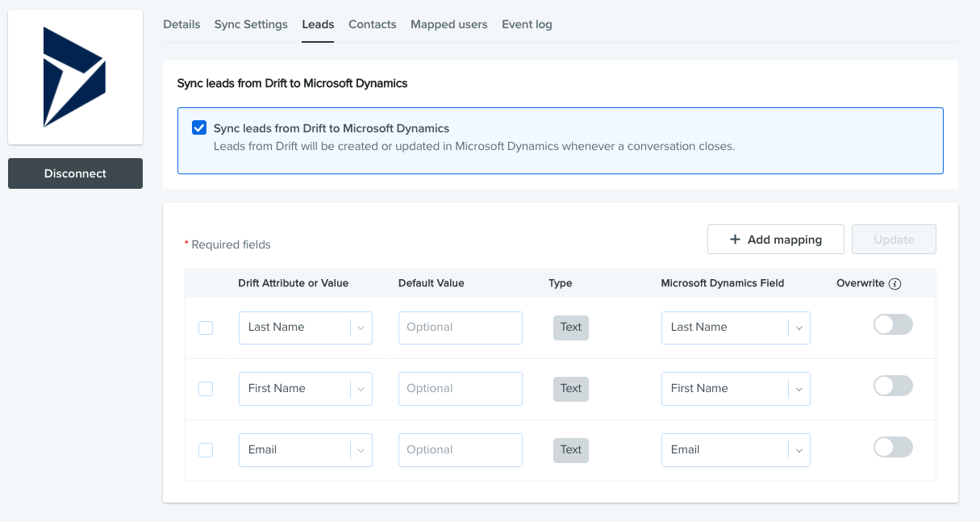Click the Text type badge for Last Name
This screenshot has height=522, width=980.
tap(571, 328)
